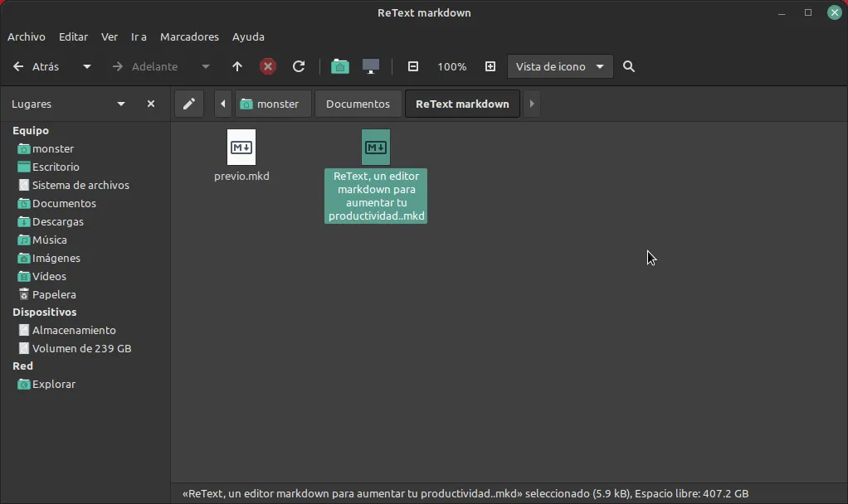Zoom in with the plus icon
Screen dimensions: 848x504
point(490,66)
